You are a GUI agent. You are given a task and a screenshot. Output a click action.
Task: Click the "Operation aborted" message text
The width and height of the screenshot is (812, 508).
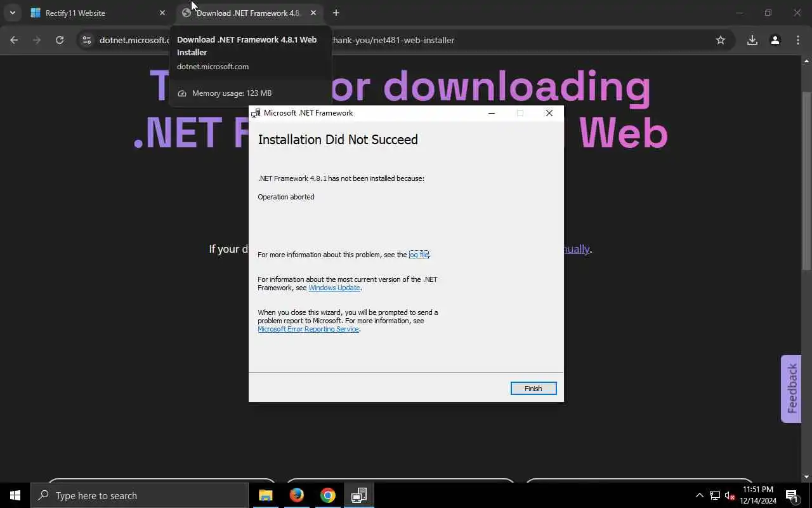[x=286, y=197]
